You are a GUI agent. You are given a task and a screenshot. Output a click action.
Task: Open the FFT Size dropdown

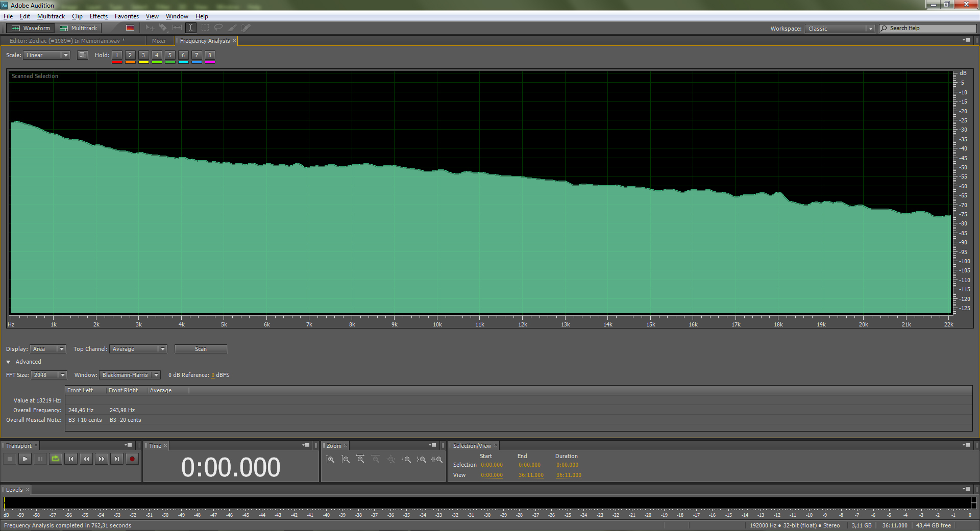[x=49, y=375]
